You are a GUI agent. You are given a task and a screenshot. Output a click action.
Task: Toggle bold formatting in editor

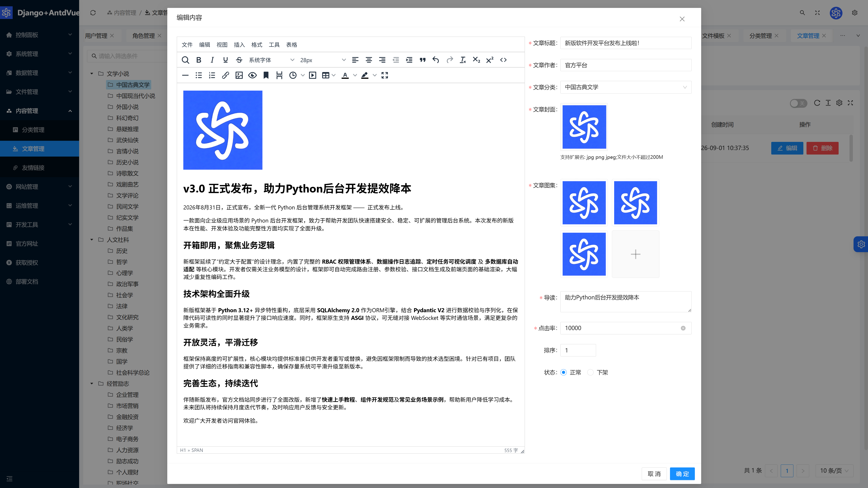[x=199, y=60]
